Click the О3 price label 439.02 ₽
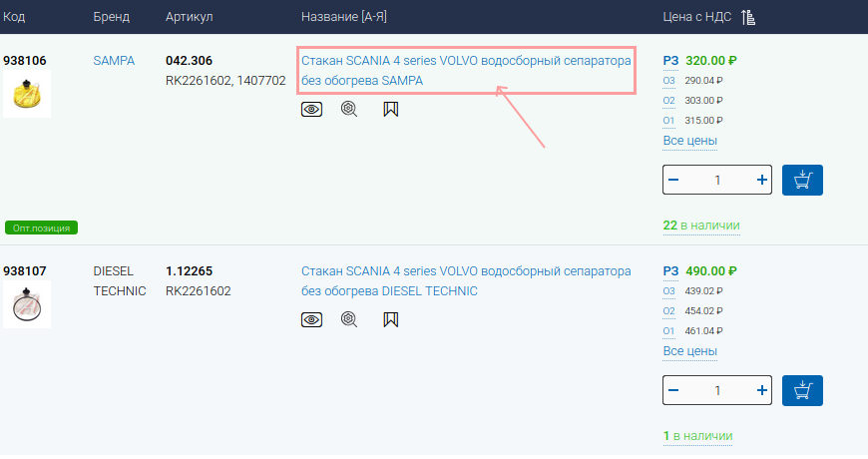868x459 pixels. [668, 291]
